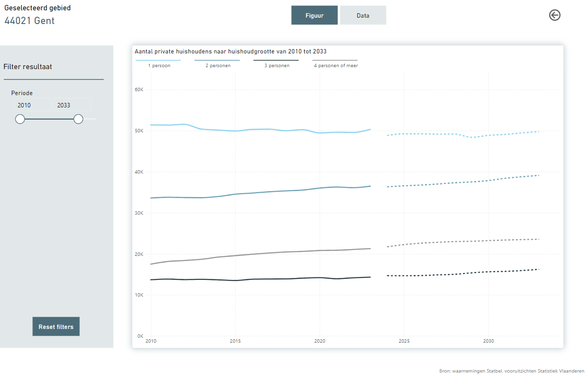This screenshot has width=588, height=376.
Task: Click the 40K y-axis label
Action: 139,172
